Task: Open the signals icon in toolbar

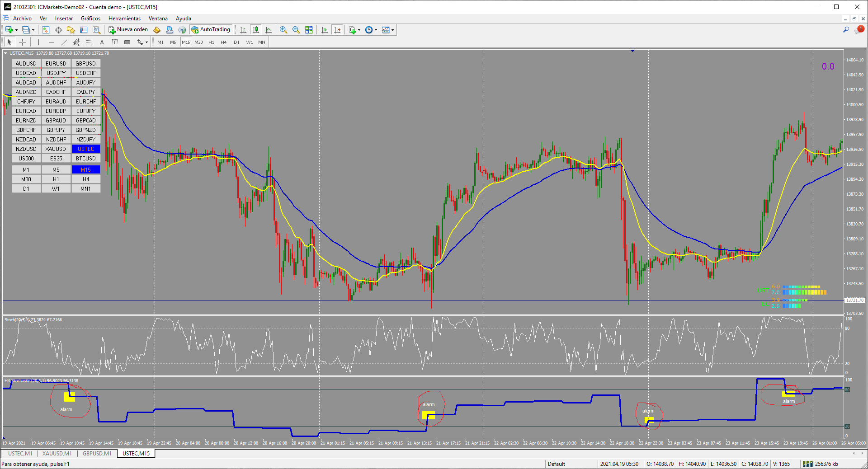Action: click(x=182, y=30)
